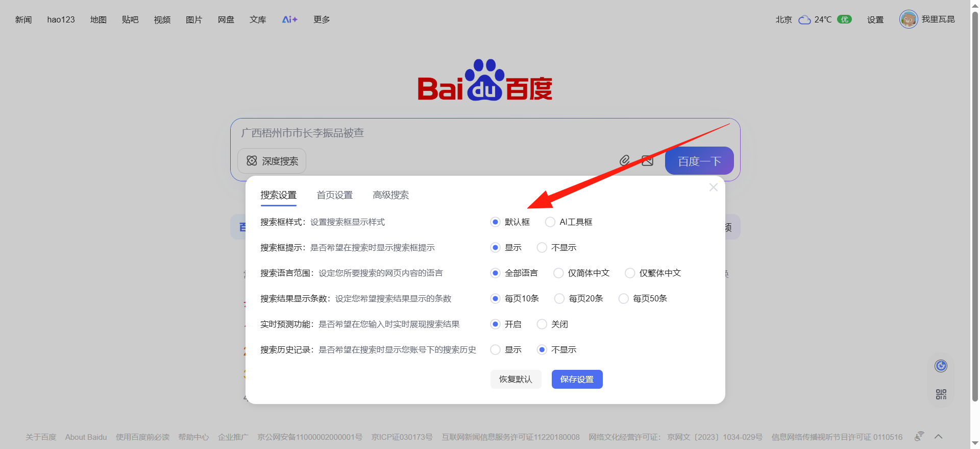
Task: Click the QR code icon at right
Action: (941, 394)
